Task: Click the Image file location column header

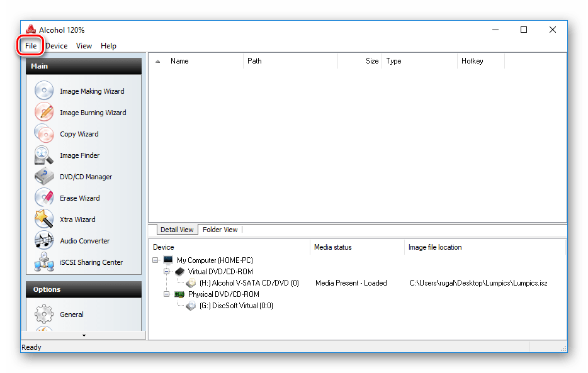Action: point(485,247)
